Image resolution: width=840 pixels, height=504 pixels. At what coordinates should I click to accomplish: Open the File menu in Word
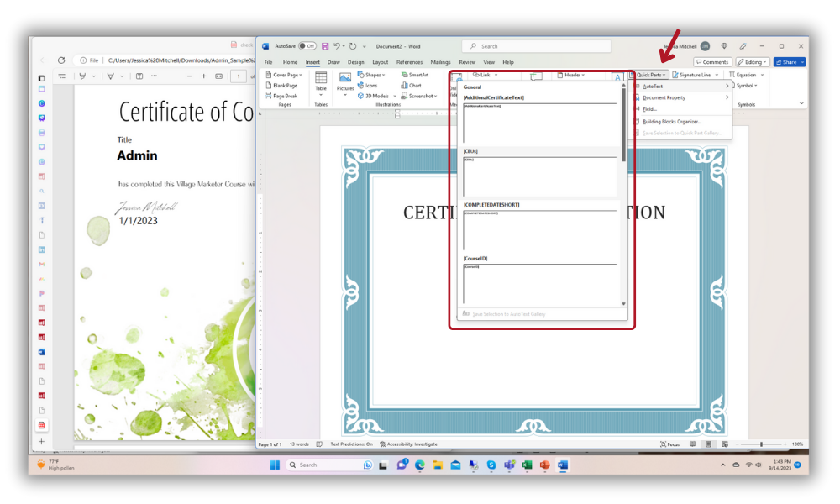[269, 62]
